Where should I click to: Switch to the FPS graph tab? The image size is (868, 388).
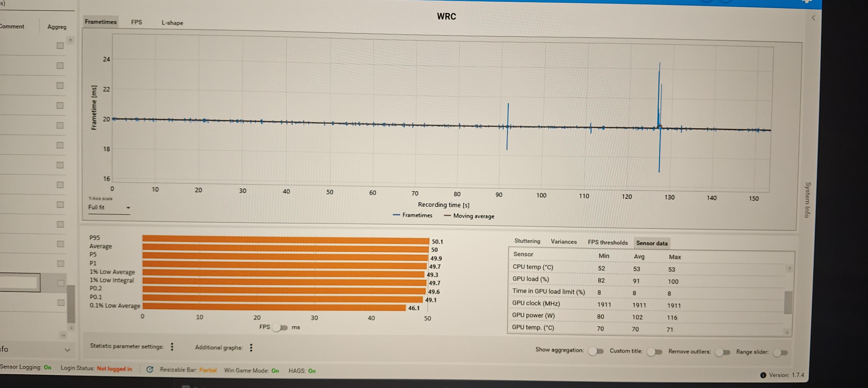coord(136,22)
